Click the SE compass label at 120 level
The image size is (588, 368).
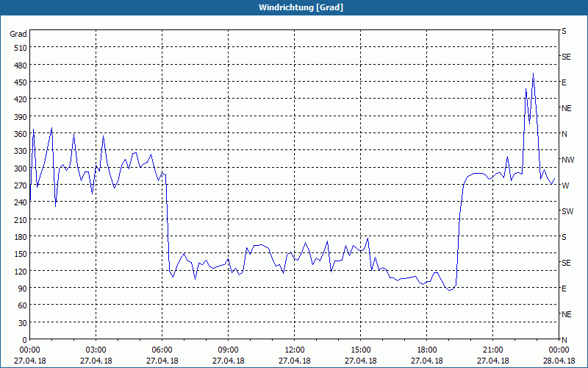pos(566,263)
